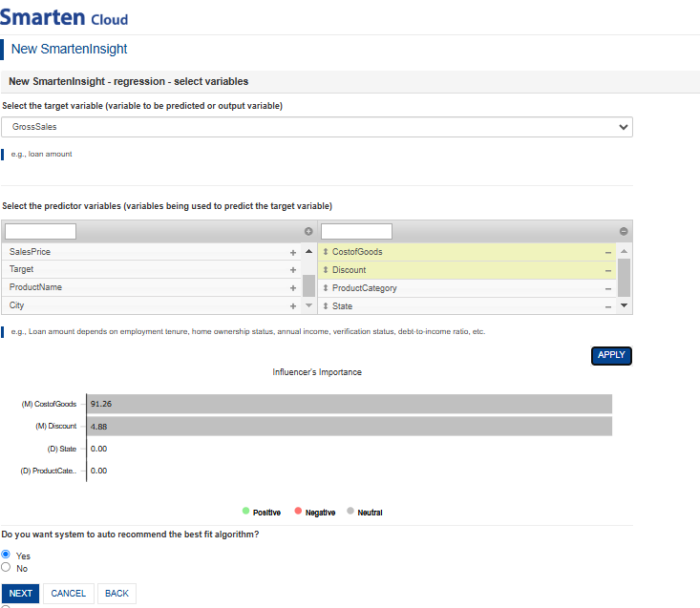The image size is (700, 608).
Task: Click Influencer's Importance chart title
Action: pyautogui.click(x=317, y=372)
